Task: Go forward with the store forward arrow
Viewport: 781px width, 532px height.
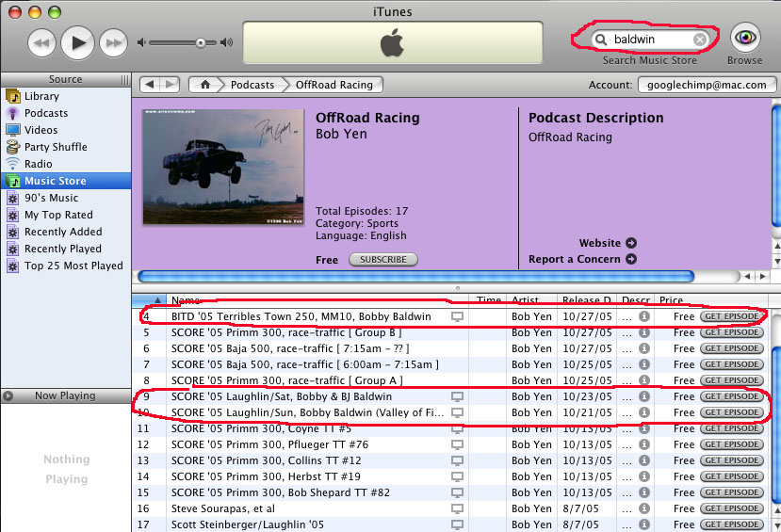Action: coord(170,85)
